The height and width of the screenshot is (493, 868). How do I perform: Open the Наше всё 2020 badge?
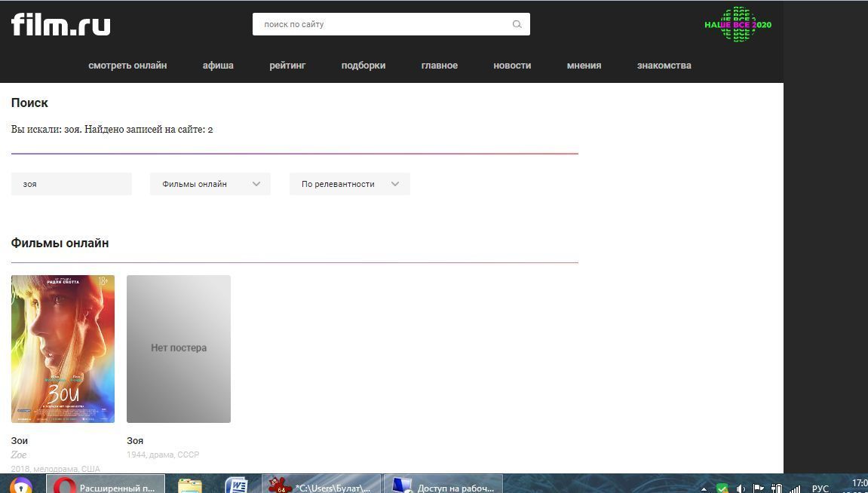(x=738, y=24)
